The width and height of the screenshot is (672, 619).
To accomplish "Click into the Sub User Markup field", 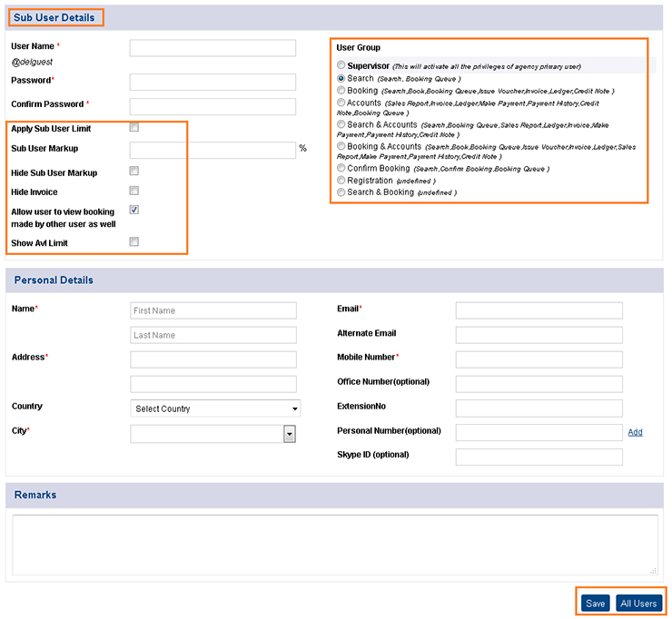I will [x=212, y=150].
